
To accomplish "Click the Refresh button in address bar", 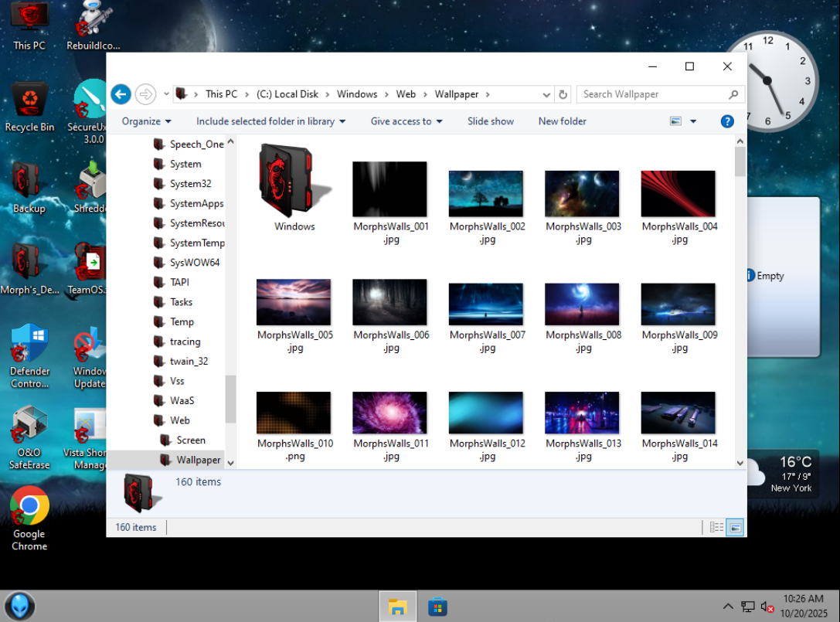I will pyautogui.click(x=563, y=94).
